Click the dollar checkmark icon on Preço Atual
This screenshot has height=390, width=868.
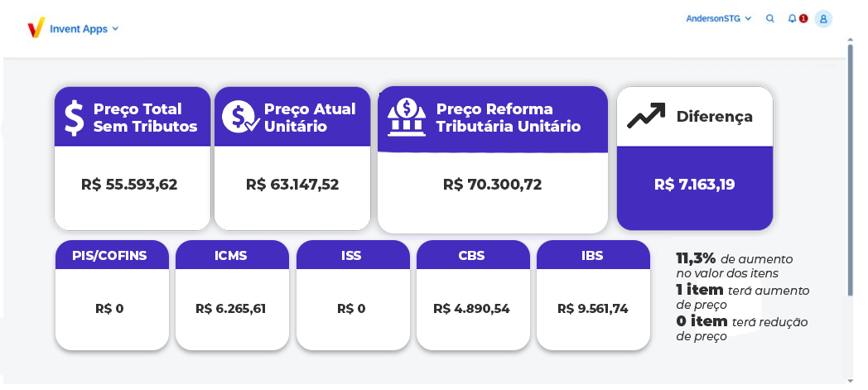241,117
